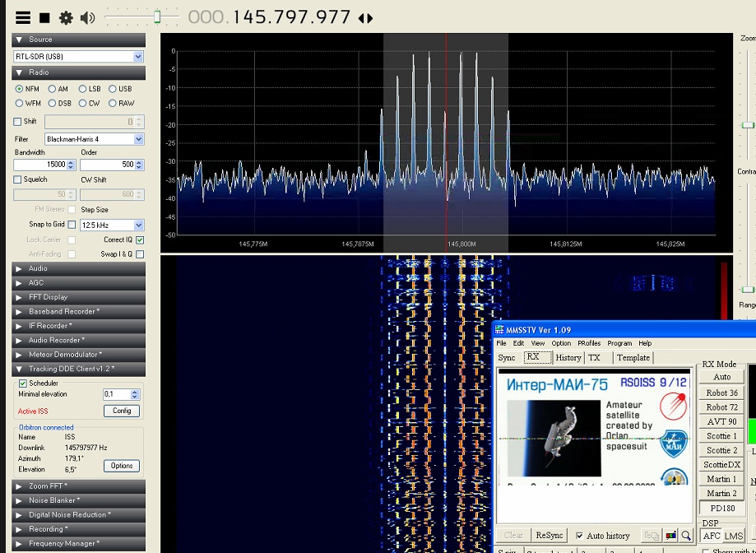Enable the Shift checkbox
The width and height of the screenshot is (756, 553).
[17, 122]
